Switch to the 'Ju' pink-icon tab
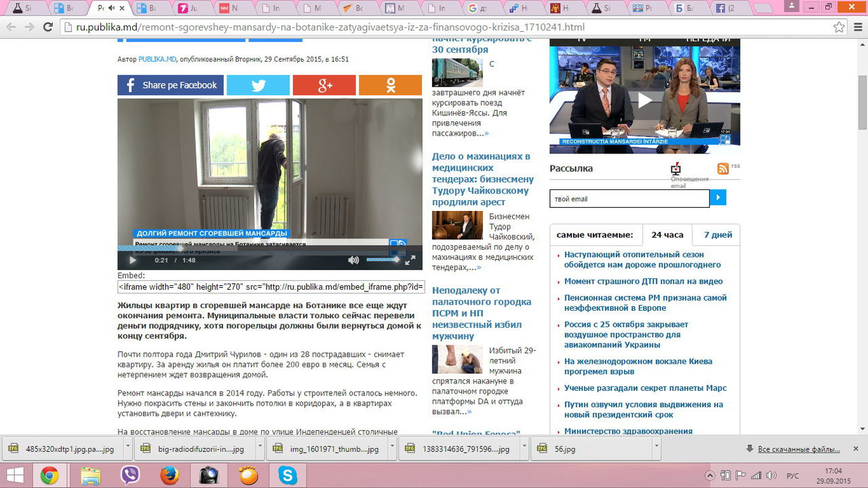 click(193, 8)
